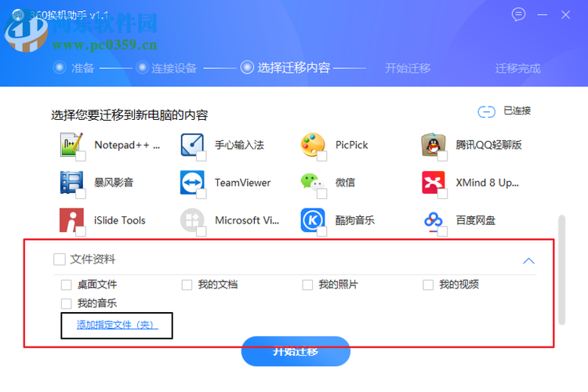Tick the 百度网盘 selection checkbox
This screenshot has width=588, height=392.
click(442, 231)
